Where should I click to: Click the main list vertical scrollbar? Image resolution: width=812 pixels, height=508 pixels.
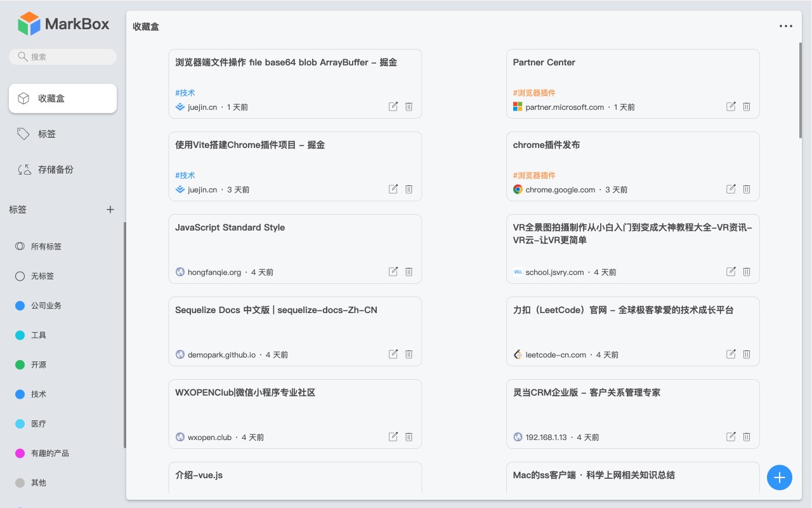801,89
